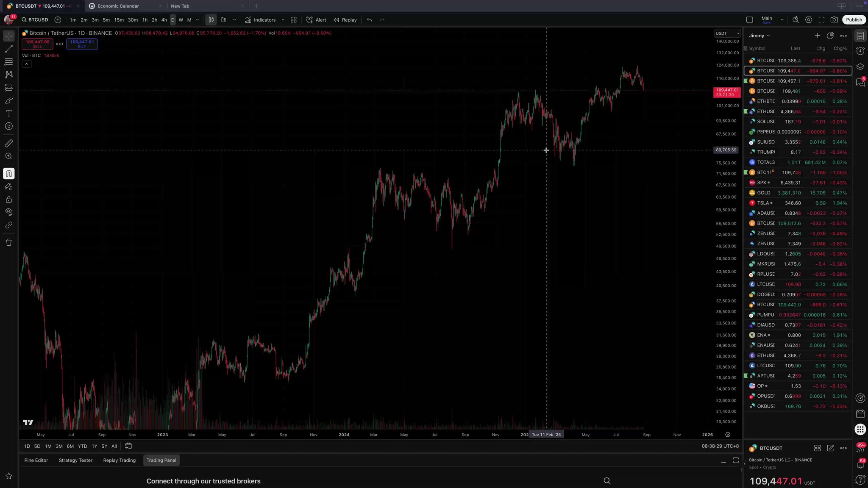Viewport: 868px width, 488px height.
Task: Open the BTCUSD symbol search
Action: tap(35, 20)
